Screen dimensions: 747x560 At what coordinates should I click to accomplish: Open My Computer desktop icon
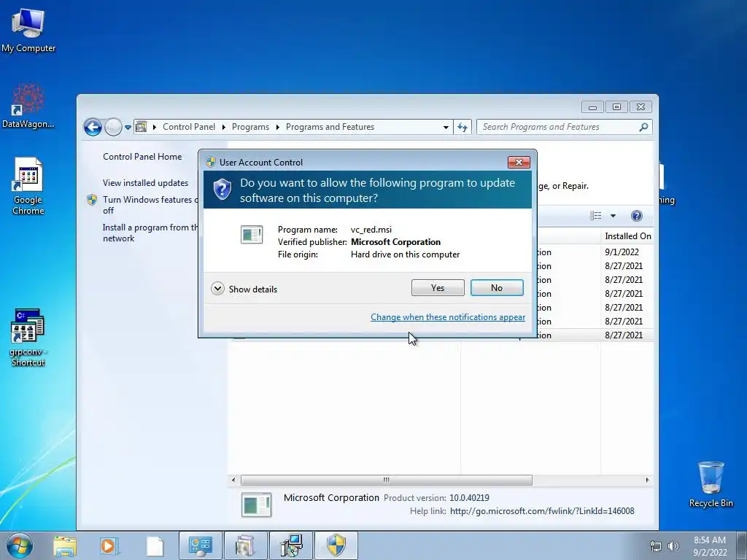28,31
